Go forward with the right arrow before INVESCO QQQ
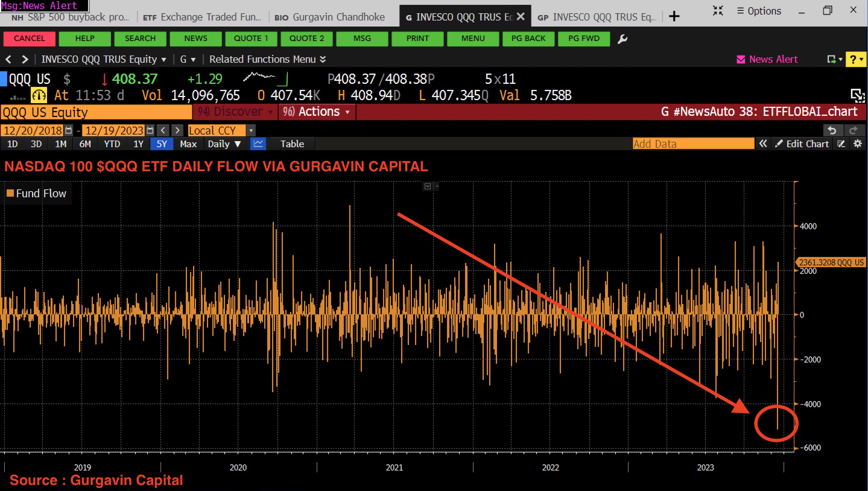This screenshot has height=491, width=868. click(25, 60)
